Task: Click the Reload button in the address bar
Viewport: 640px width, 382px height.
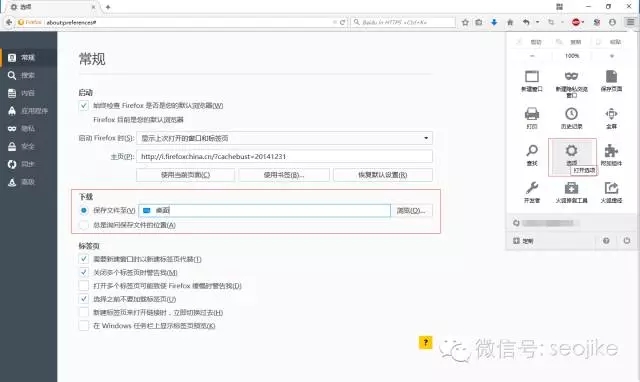Action: 342,22
